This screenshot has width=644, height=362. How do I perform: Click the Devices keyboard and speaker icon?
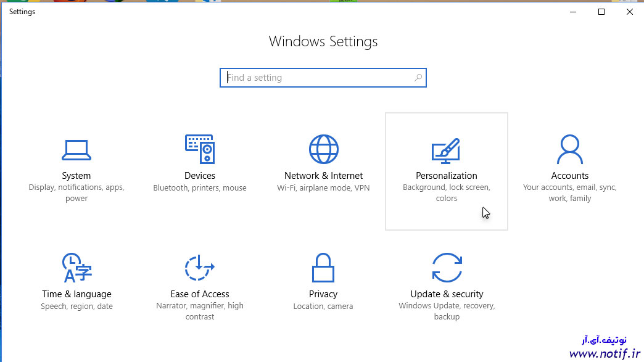200,149
